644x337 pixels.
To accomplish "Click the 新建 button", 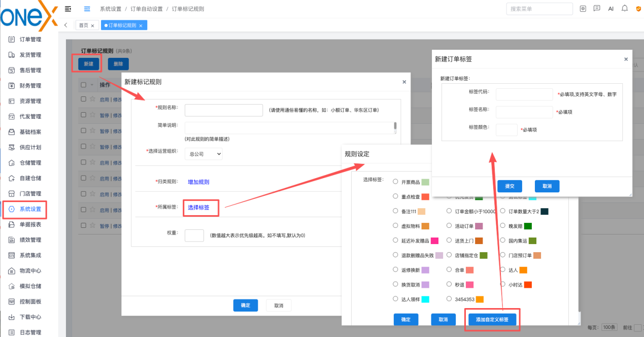I will (x=89, y=64).
